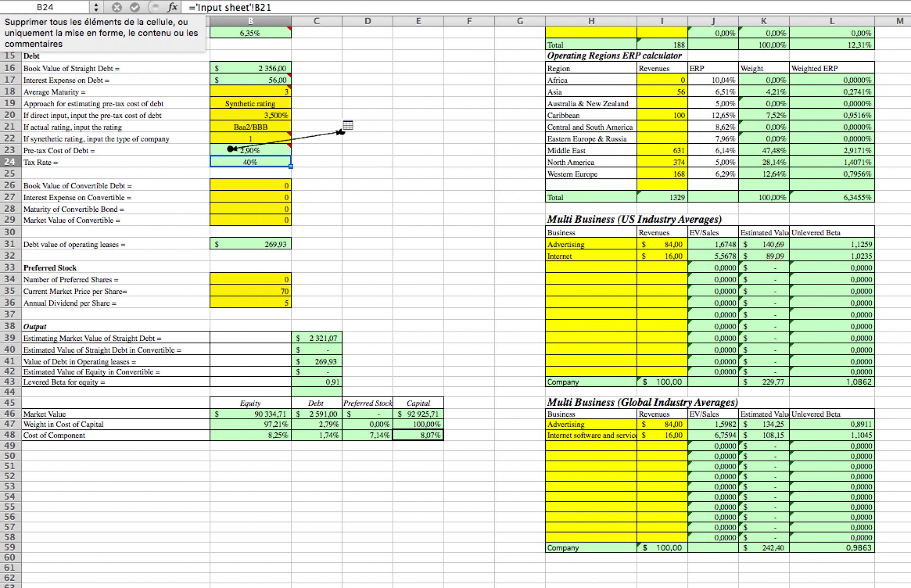Select the US Internet EV/Sales value 5,5678
Screen dimensions: 911x588
713,256
